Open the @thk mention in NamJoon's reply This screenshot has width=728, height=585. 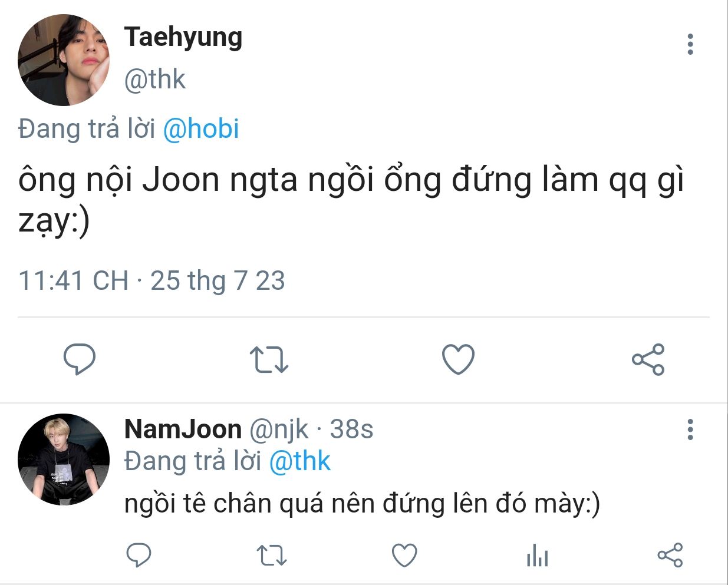pyautogui.click(x=299, y=461)
